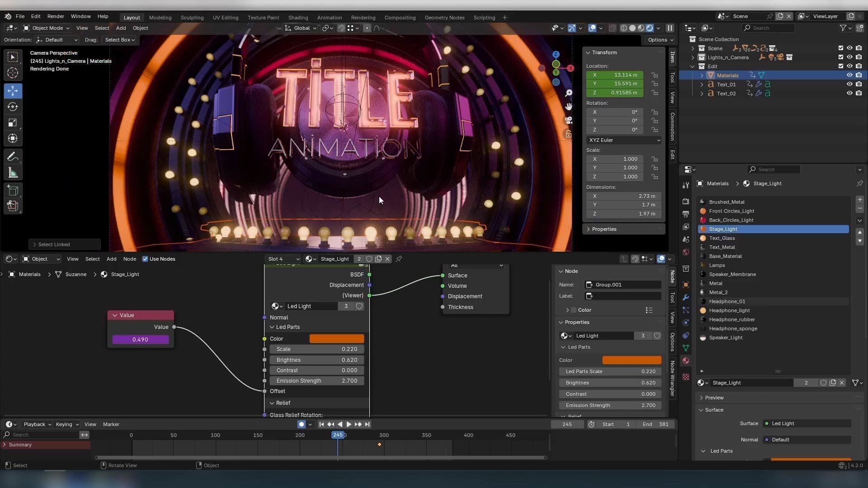Expand the Preview panel in material properties
Image resolution: width=868 pixels, height=488 pixels.
[714, 398]
